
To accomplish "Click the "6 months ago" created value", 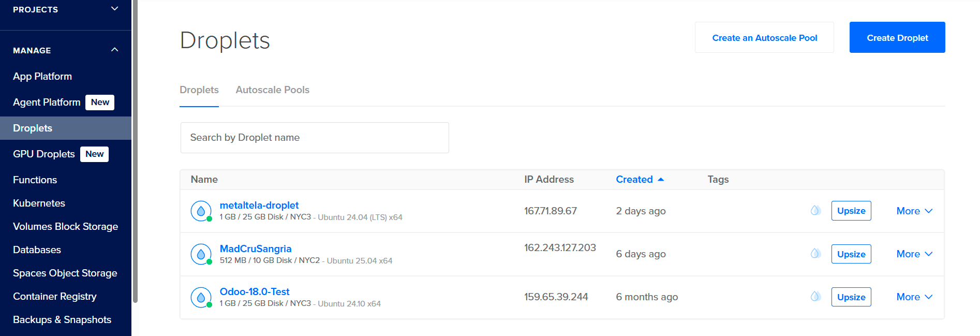I will (647, 297).
